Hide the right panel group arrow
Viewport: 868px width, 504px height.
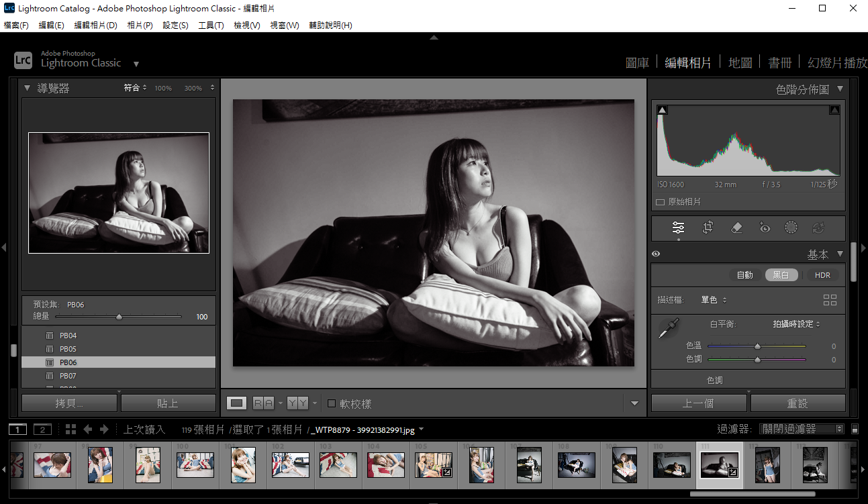[864, 248]
